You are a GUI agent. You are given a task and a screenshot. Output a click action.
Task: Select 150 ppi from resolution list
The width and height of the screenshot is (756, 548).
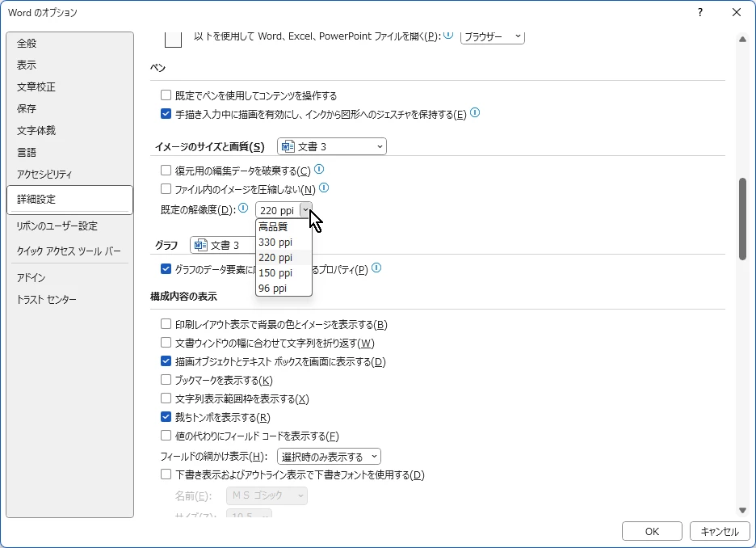click(x=283, y=272)
